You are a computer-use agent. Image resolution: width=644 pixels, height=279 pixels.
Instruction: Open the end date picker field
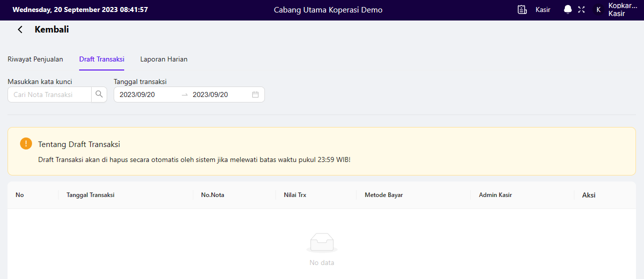(218, 94)
